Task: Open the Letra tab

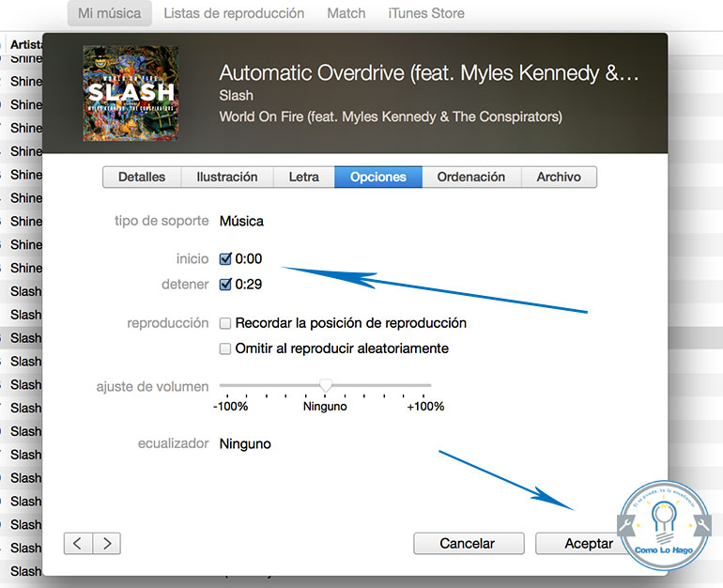Action: [x=304, y=178]
